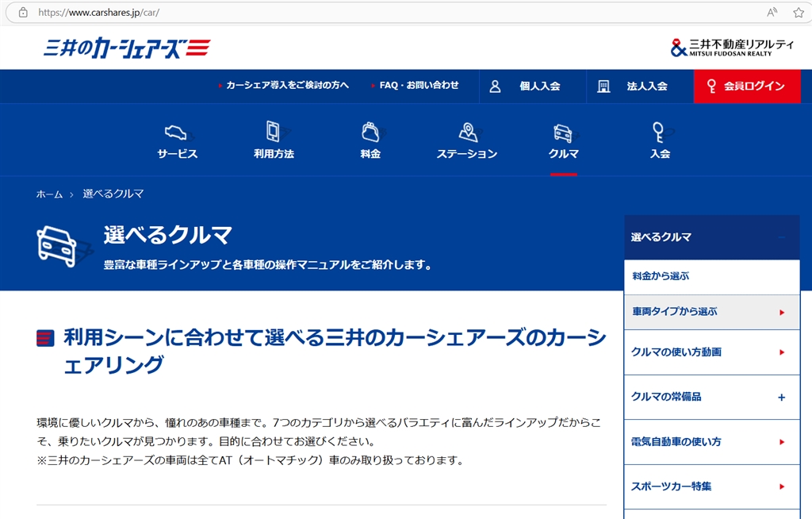Click the browser address bar URL
This screenshot has height=519, width=812.
point(98,13)
